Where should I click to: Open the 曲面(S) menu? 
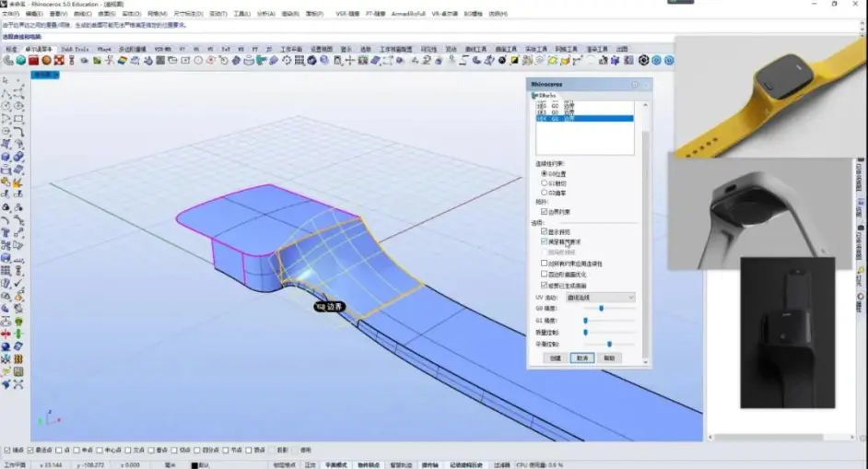106,14
